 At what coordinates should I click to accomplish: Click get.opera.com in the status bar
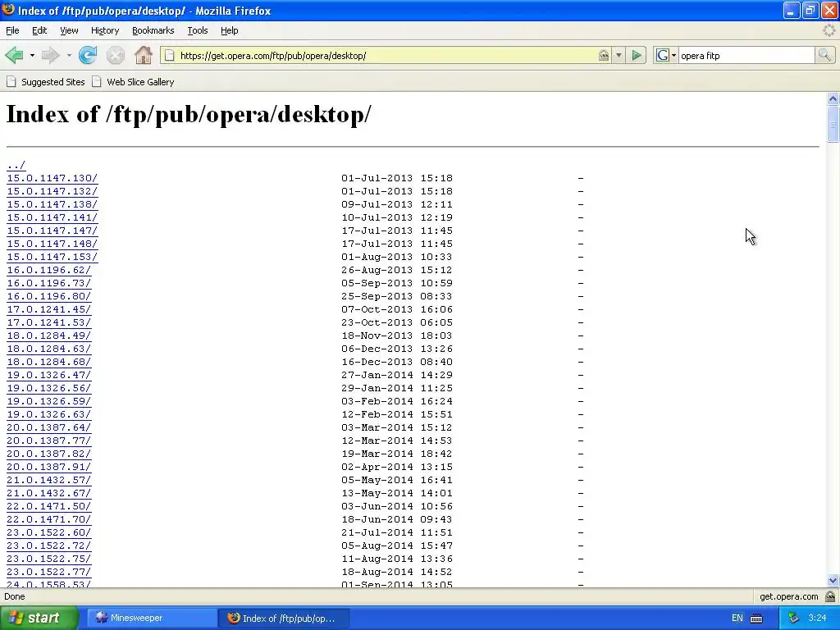788,596
